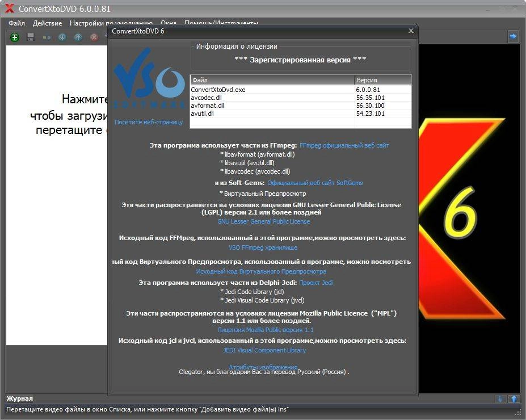Click the merge titles toolbar icon
The width and height of the screenshot is (526, 420).
(x=47, y=37)
